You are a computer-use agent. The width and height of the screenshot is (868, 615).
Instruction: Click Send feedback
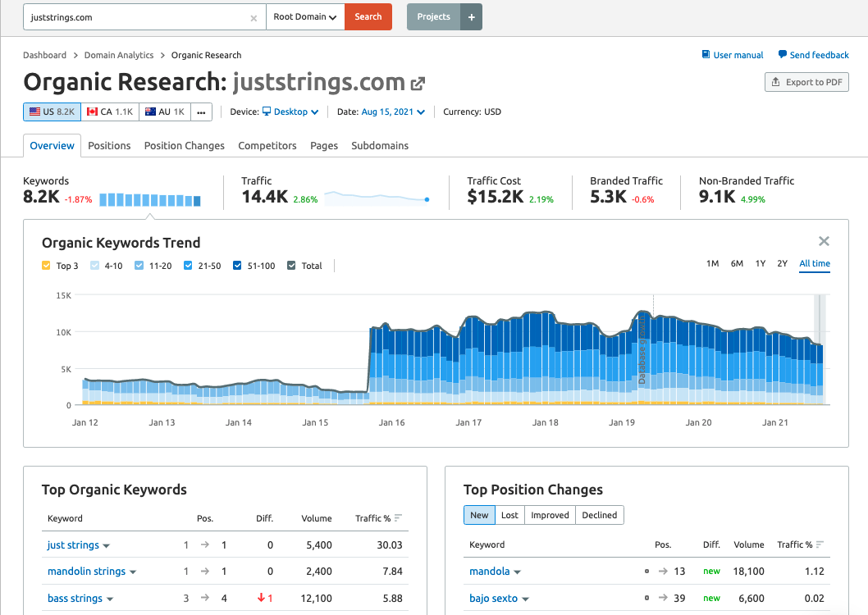813,55
